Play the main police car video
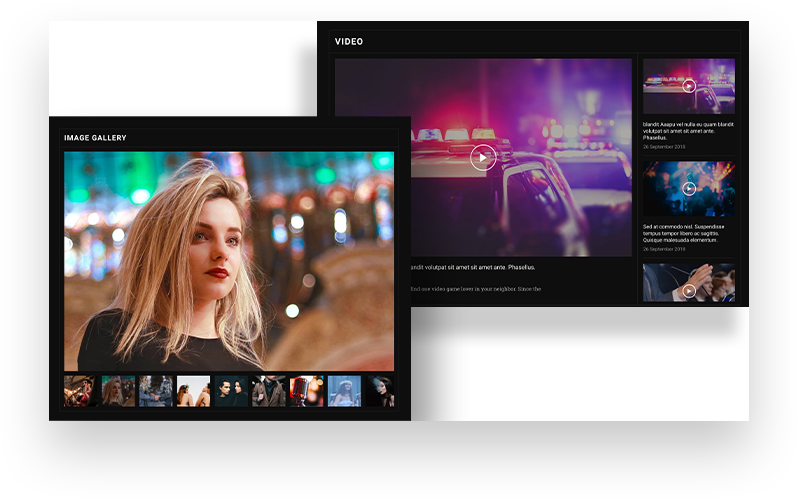Viewport: 798px width, 498px height. coord(483,157)
